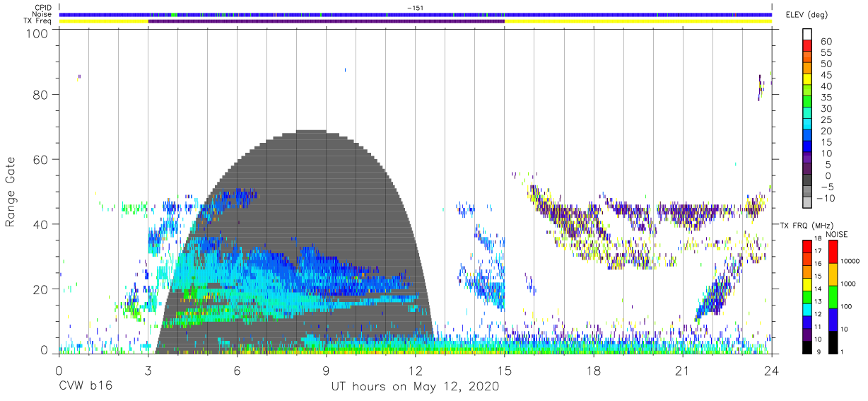868x401 pixels.
Task: Select the yellow segment of the TX FRQ color bar
Action: click(807, 284)
